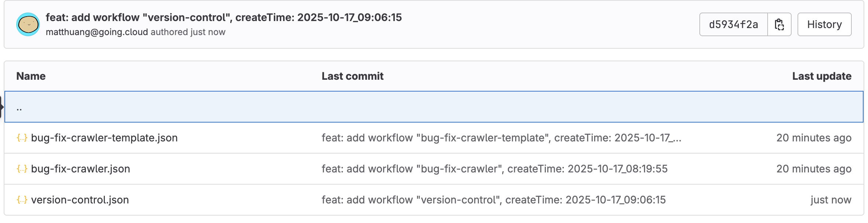The height and width of the screenshot is (223, 868).
Task: View last commit for bug-fix-crawler-template row
Action: (501, 138)
